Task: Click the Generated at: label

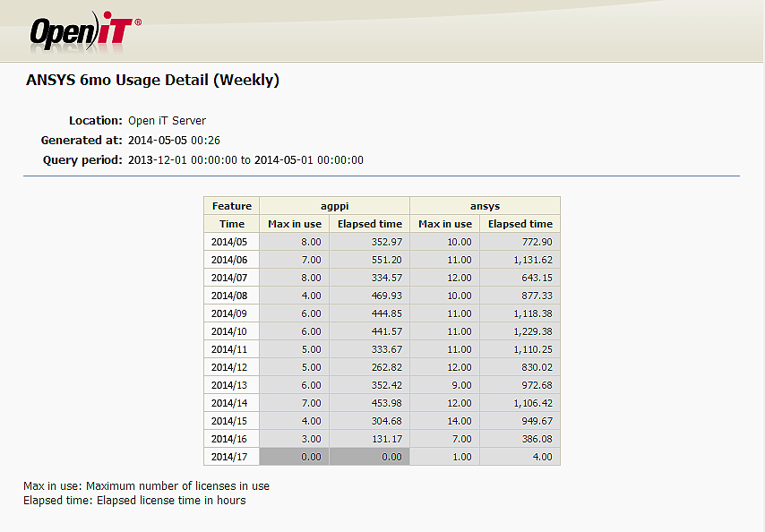Action: tap(82, 141)
